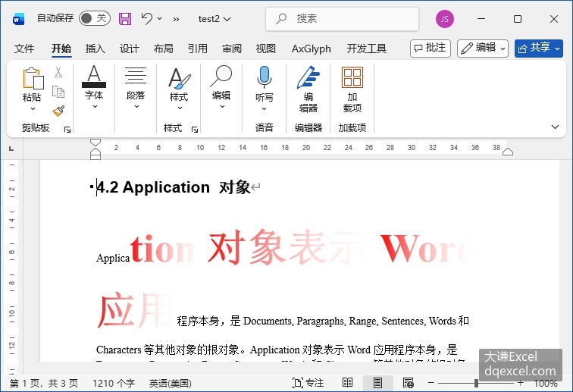This screenshot has height=392, width=573.
Task: Click the 100% zoom level
Action: (545, 383)
